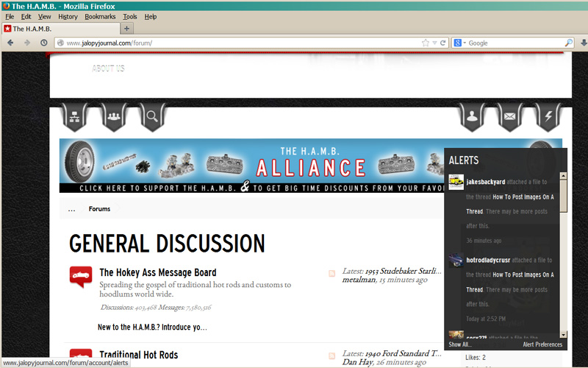The image size is (588, 368).
Task: Open the browser history clock icon
Action: click(x=44, y=43)
